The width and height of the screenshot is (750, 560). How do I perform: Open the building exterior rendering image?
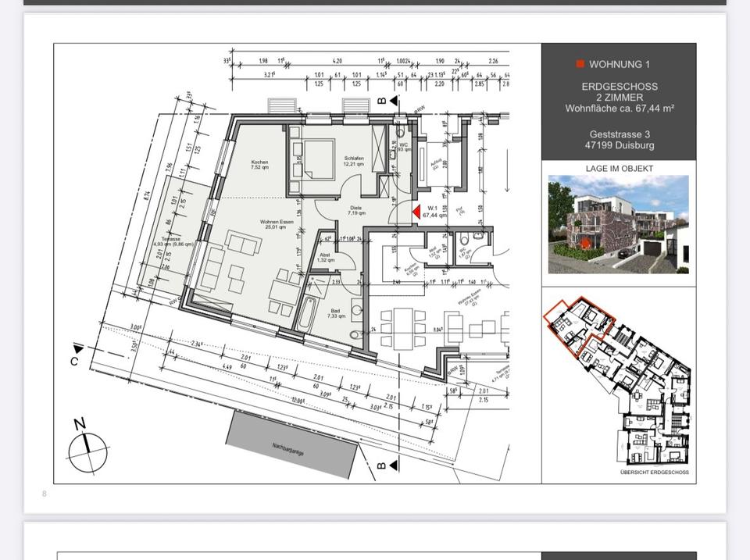618,224
